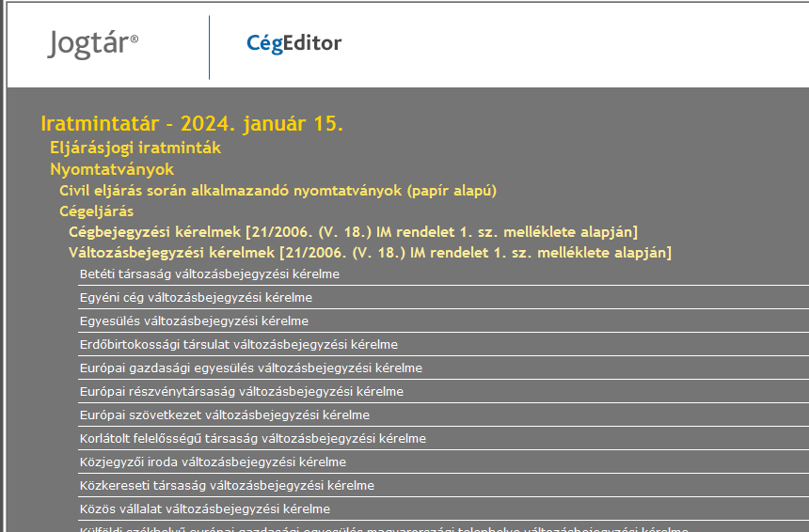Expand the Nyomtatványok section
This screenshot has width=809, height=532.
(112, 169)
